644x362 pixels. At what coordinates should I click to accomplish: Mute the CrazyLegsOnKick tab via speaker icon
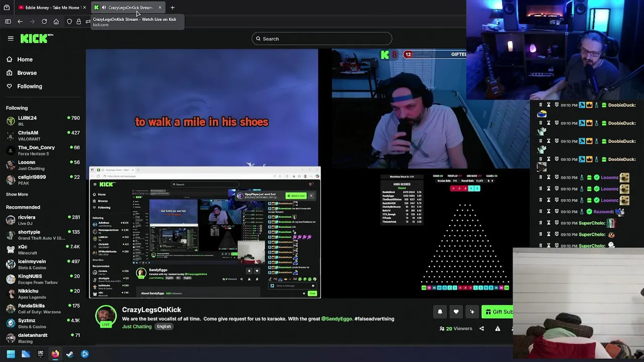click(x=104, y=8)
